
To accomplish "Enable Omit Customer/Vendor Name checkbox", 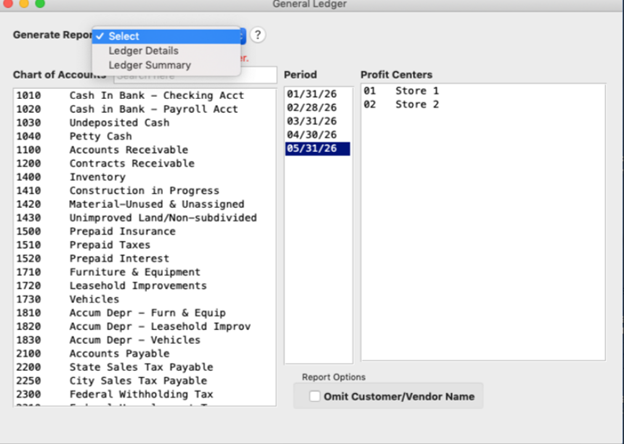I will coord(315,396).
